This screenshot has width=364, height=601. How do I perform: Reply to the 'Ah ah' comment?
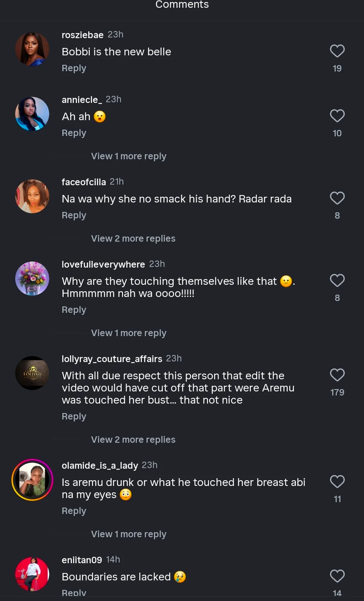(74, 133)
